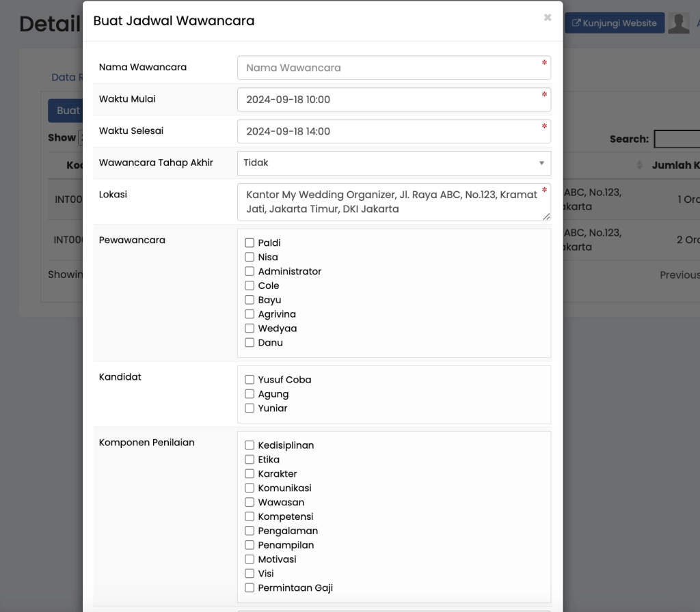Check the Yusuf Coba candidate

[250, 380]
